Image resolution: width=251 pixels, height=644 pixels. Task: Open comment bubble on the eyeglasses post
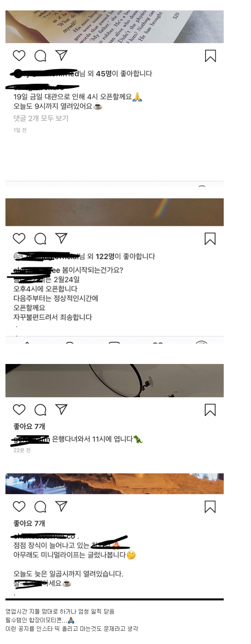click(40, 409)
